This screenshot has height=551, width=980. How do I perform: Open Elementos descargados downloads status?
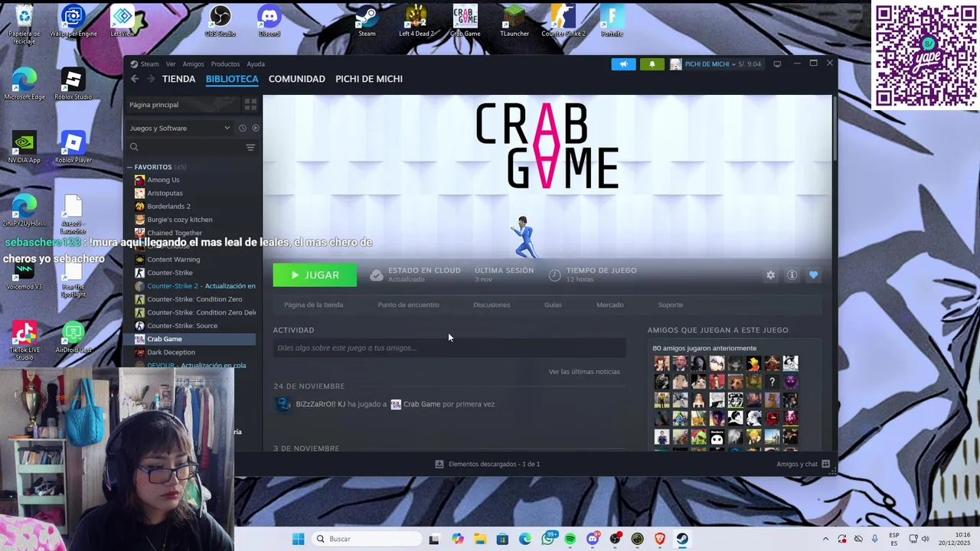pos(488,465)
